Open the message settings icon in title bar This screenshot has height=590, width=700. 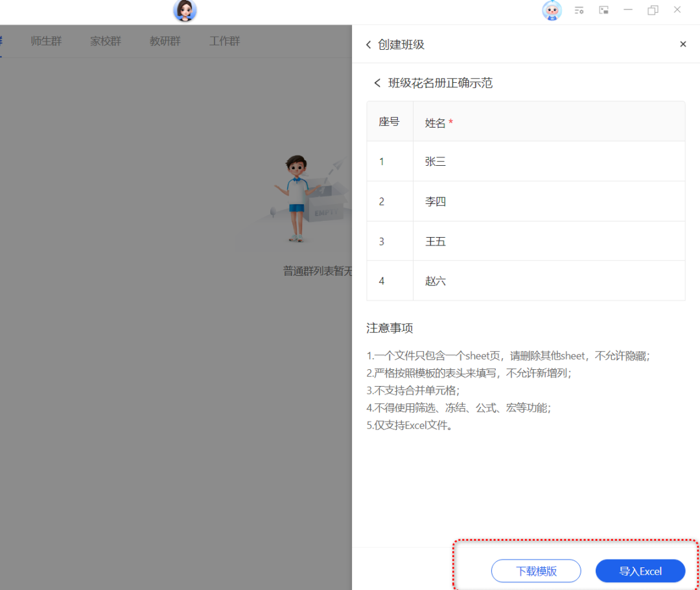pyautogui.click(x=579, y=10)
